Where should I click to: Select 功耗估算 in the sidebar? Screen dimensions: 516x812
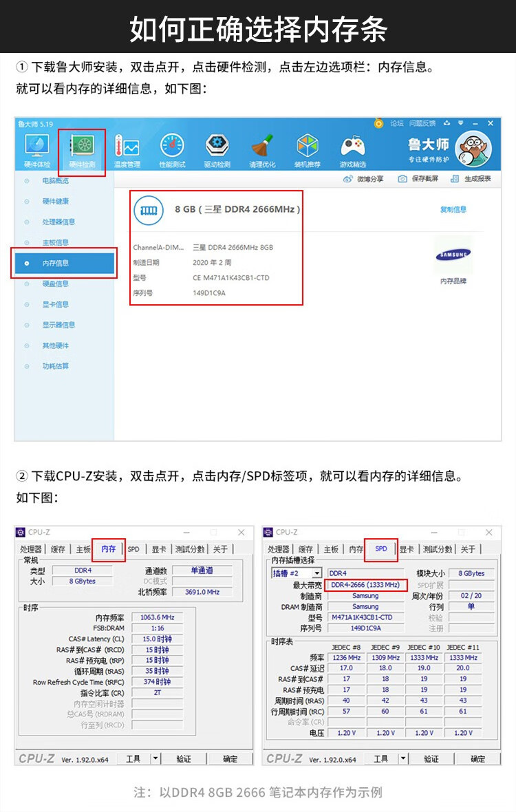coord(55,366)
